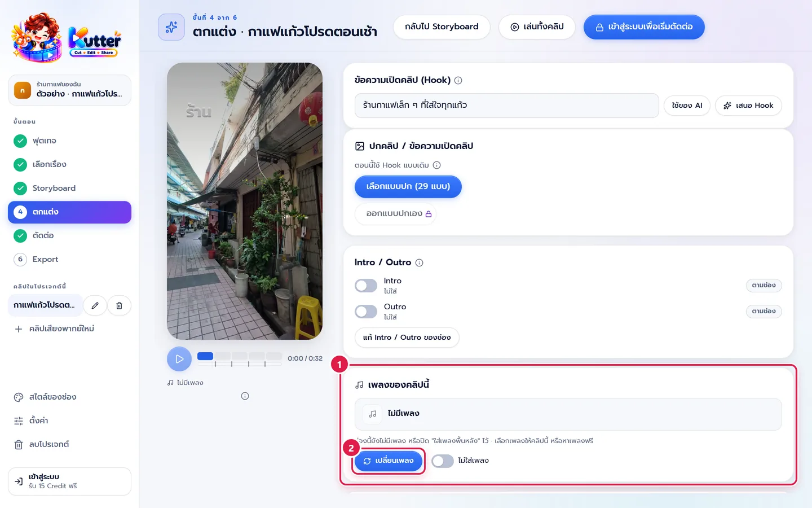812x508 pixels.
Task: Click the ใช้ของ AI button
Action: point(687,106)
